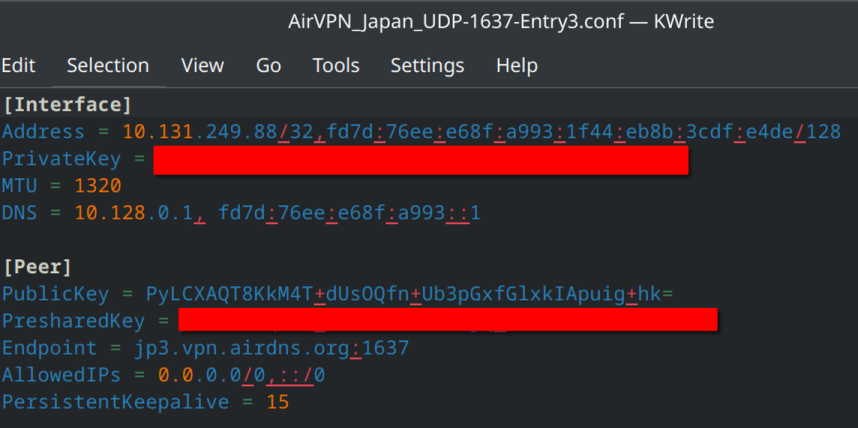This screenshot has width=858, height=428.
Task: Open the Help menu
Action: pos(517,66)
